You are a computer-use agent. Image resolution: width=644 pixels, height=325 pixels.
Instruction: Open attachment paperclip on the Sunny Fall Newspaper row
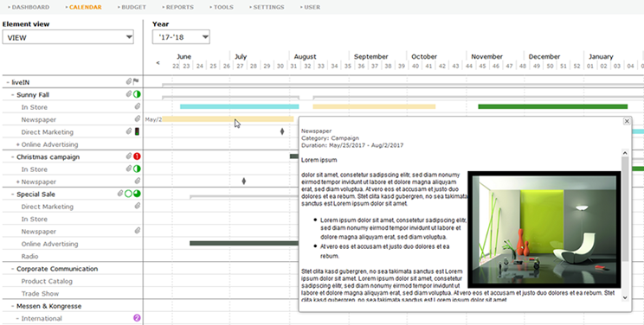coord(137,119)
